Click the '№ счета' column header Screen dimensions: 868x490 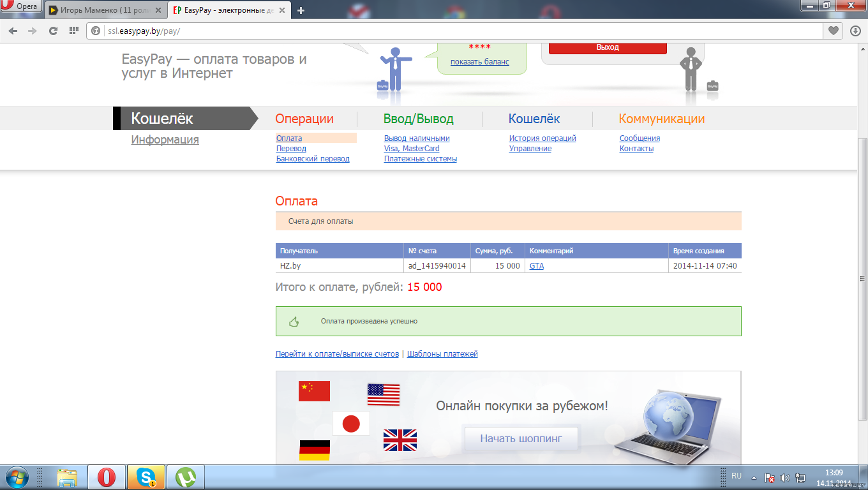[437, 251]
